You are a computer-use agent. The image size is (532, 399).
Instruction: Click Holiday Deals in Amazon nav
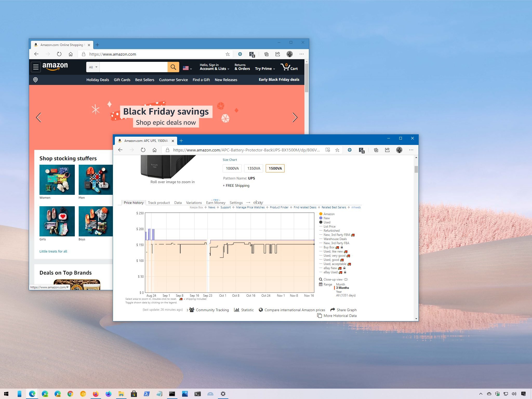[98, 80]
